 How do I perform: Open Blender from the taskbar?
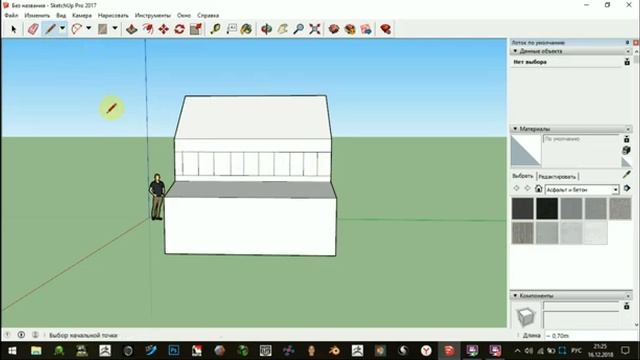(334, 351)
